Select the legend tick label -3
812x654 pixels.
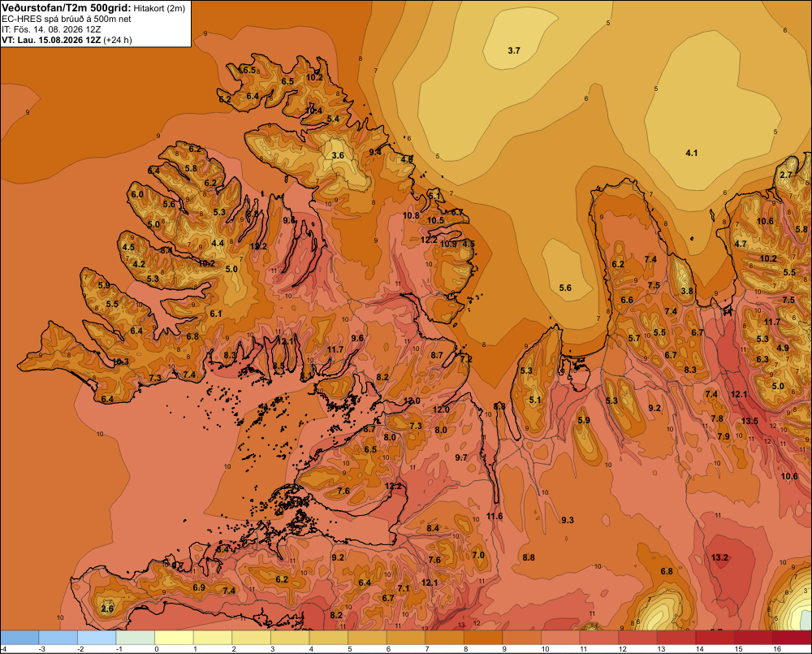click(x=44, y=649)
